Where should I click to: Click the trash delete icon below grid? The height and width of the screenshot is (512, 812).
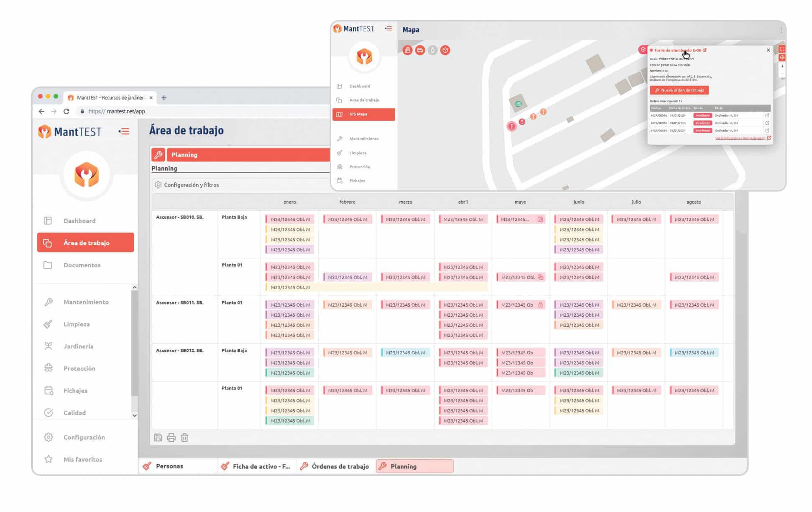coord(184,438)
